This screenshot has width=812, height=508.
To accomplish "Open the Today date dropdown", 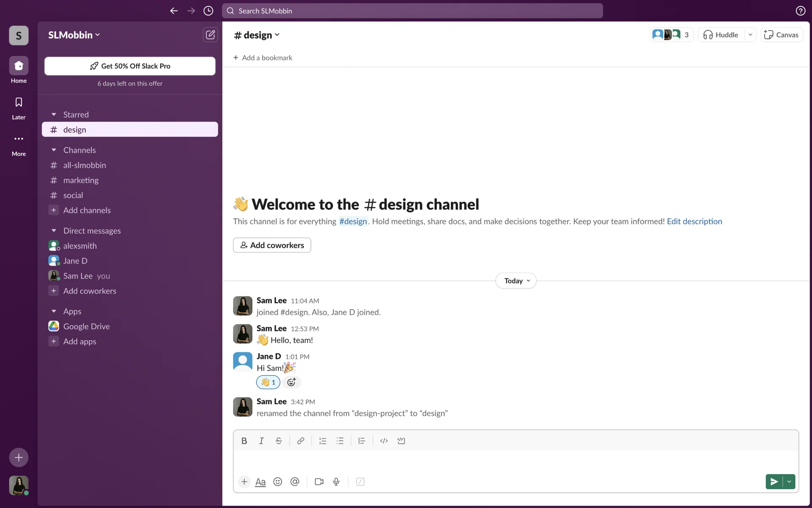I will (516, 281).
